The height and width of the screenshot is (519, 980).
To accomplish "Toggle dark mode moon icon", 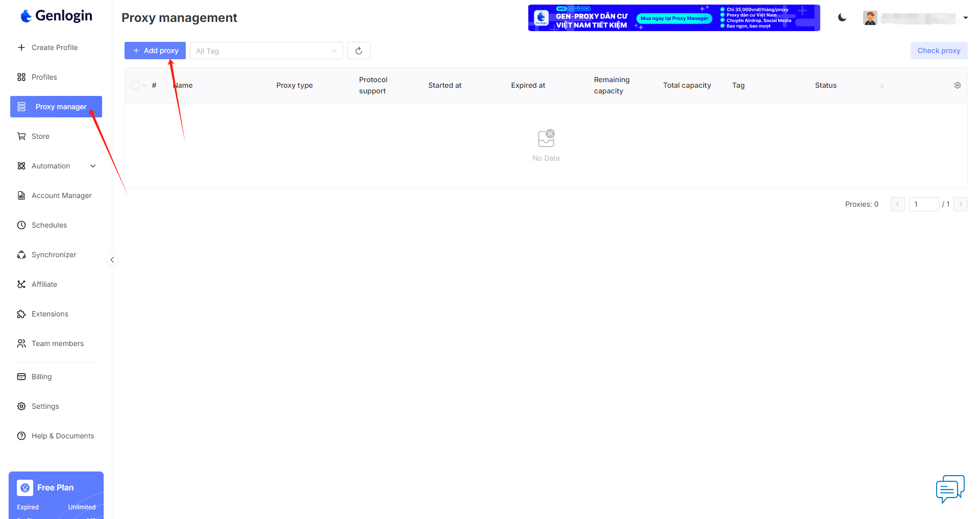I will (842, 18).
